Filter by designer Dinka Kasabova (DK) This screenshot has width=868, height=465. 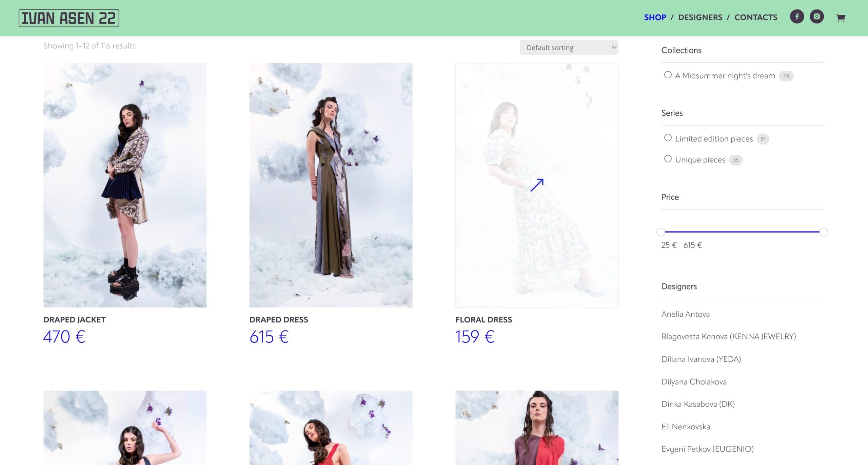[x=698, y=404]
